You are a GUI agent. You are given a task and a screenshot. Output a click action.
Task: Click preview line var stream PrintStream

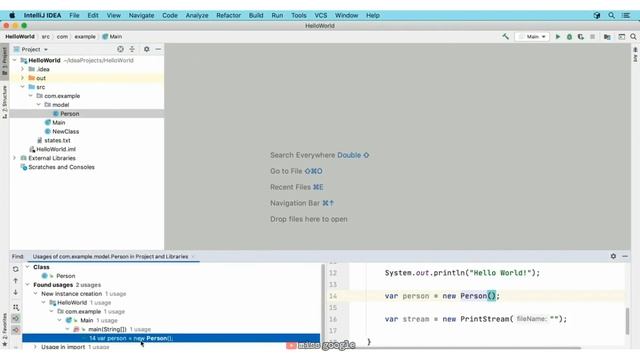pyautogui.click(x=476, y=319)
